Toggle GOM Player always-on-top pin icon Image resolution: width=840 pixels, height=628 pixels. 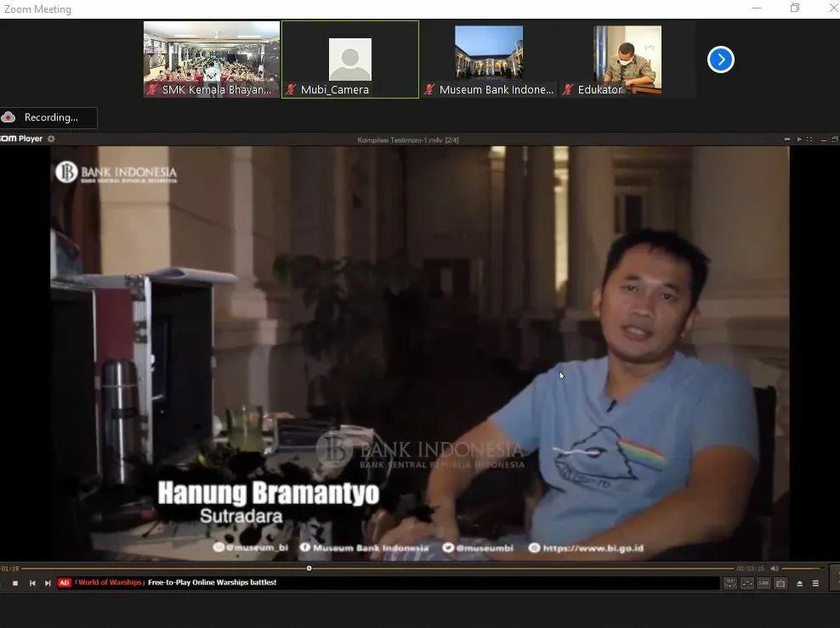click(x=787, y=139)
